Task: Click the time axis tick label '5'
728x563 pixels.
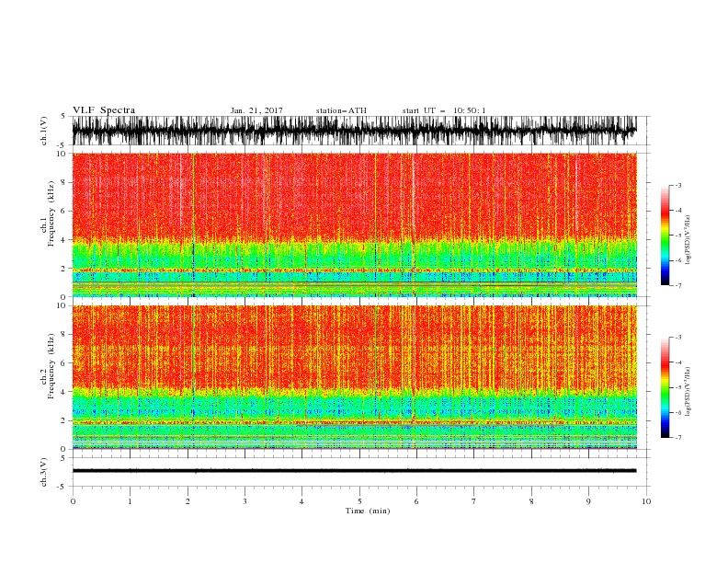Action: pos(359,501)
